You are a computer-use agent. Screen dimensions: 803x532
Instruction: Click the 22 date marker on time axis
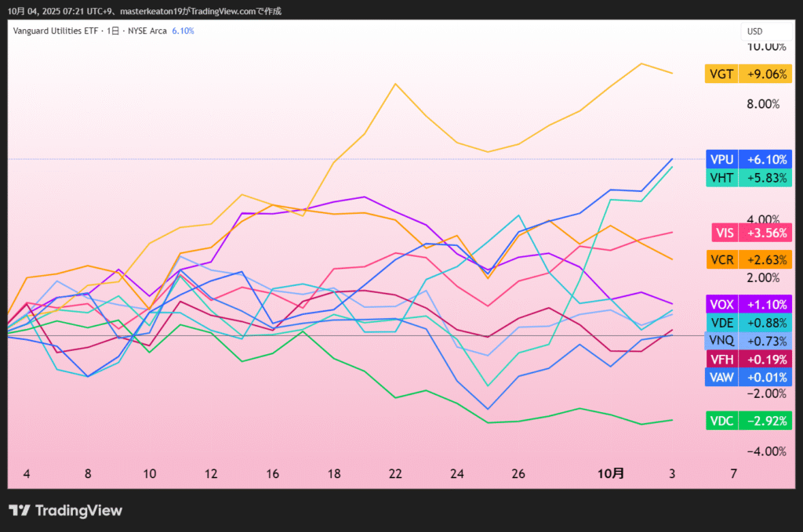click(395, 474)
